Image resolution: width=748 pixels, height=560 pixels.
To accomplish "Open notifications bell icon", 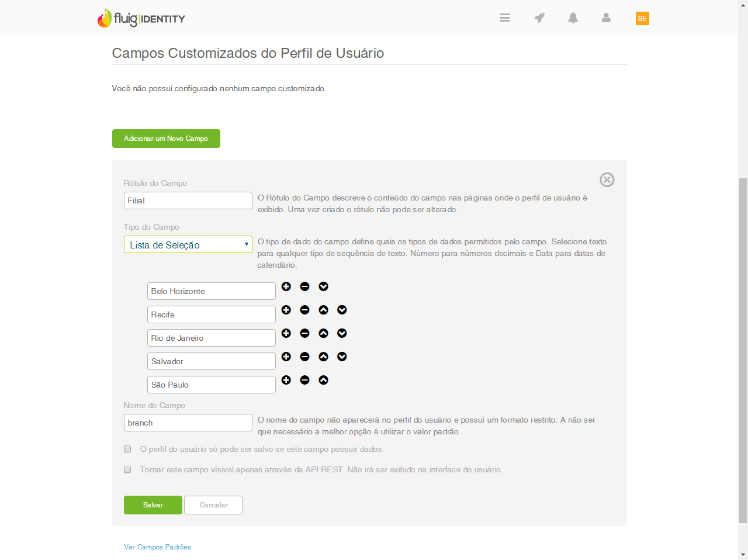I will (x=573, y=18).
